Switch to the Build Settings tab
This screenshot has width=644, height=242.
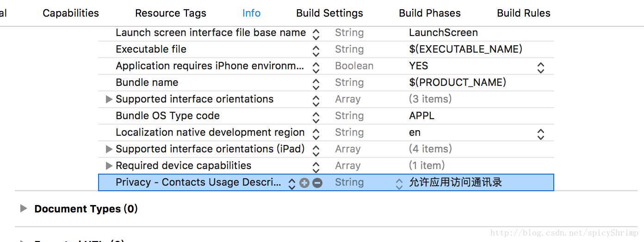pos(329,13)
